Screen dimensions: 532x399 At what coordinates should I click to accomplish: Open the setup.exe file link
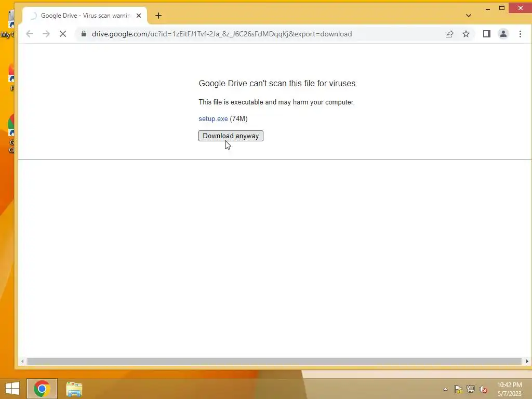pyautogui.click(x=213, y=119)
